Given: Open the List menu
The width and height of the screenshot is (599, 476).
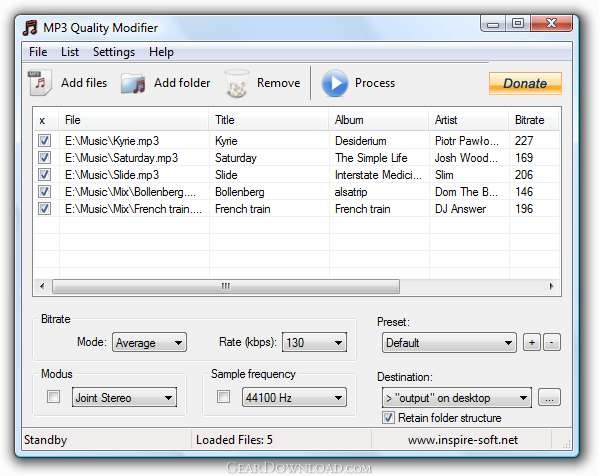Looking at the screenshot, I should [x=70, y=52].
